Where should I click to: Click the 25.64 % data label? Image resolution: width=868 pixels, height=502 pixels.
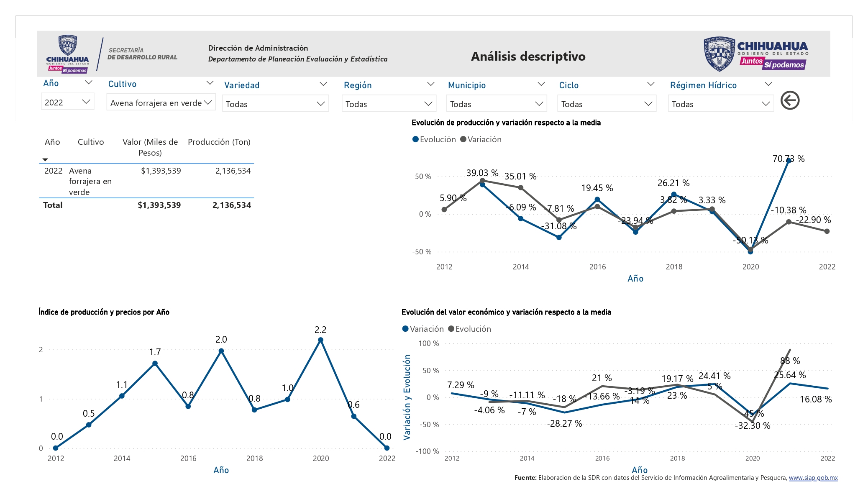[790, 375]
